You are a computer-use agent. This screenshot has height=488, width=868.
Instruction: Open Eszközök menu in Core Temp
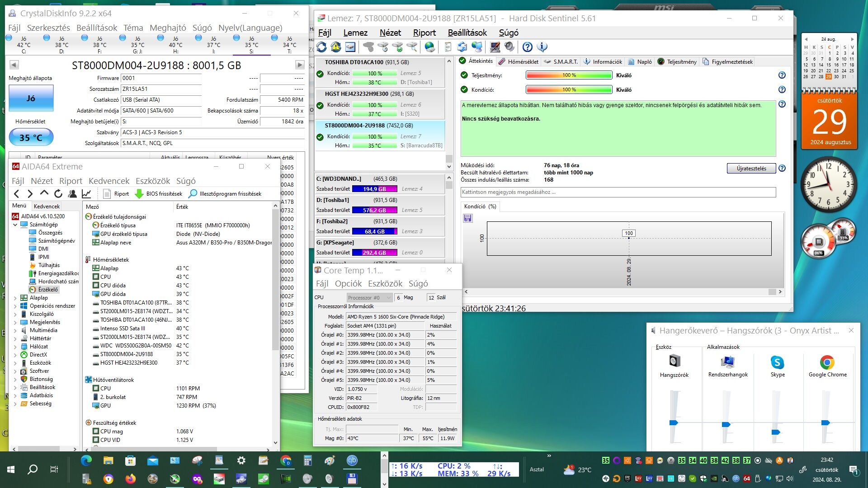[385, 284]
